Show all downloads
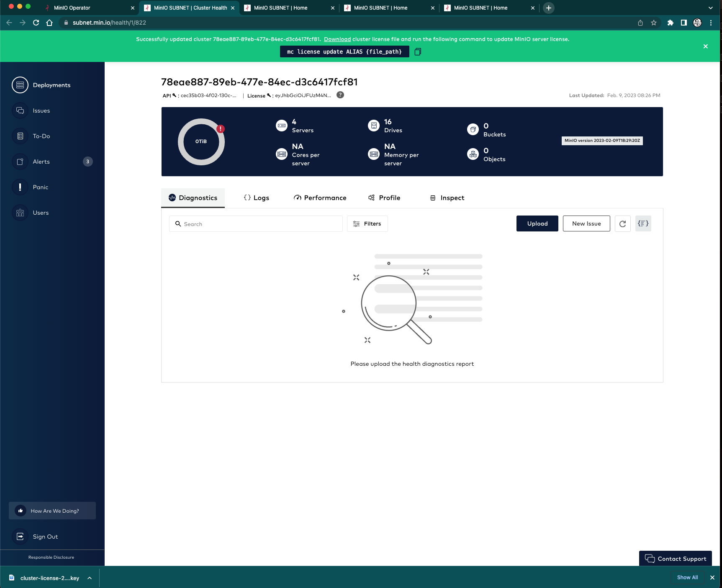This screenshot has height=588, width=722. coord(688,578)
